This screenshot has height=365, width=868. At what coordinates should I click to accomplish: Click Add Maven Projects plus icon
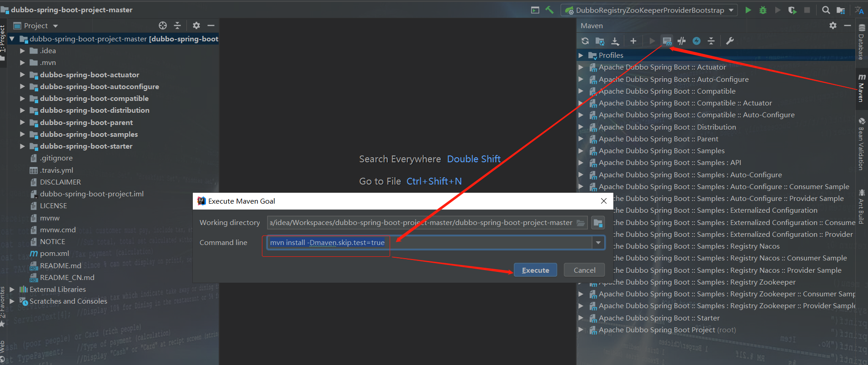coord(633,41)
